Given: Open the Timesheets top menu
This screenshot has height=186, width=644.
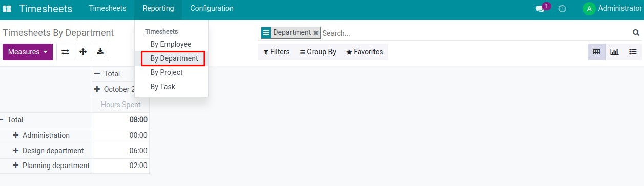Looking at the screenshot, I should (108, 8).
